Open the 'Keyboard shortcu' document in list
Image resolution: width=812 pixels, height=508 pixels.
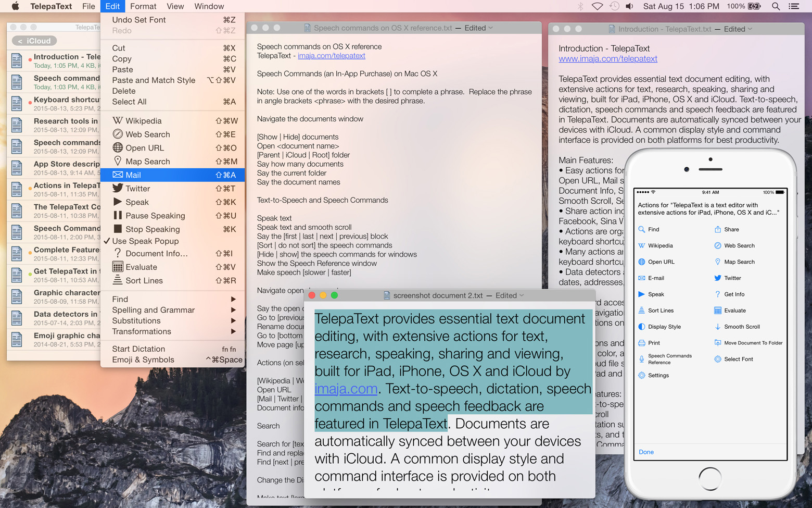(x=54, y=104)
